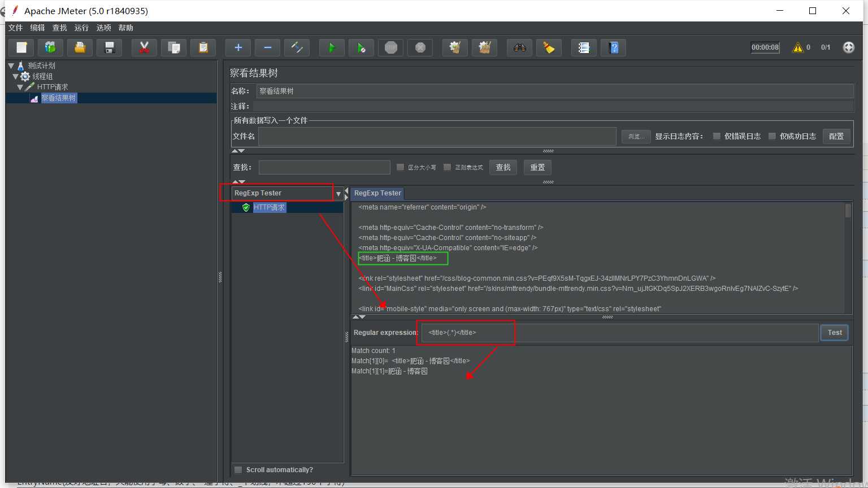
Task: Click the 察看结果树 panel heading
Action: (254, 73)
